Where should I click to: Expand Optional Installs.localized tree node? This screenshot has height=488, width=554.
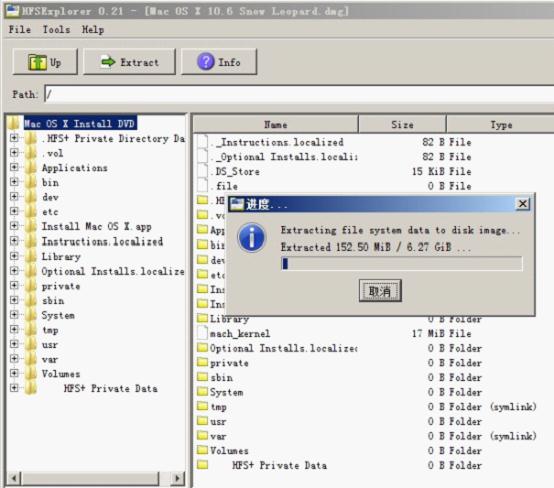coord(14,271)
